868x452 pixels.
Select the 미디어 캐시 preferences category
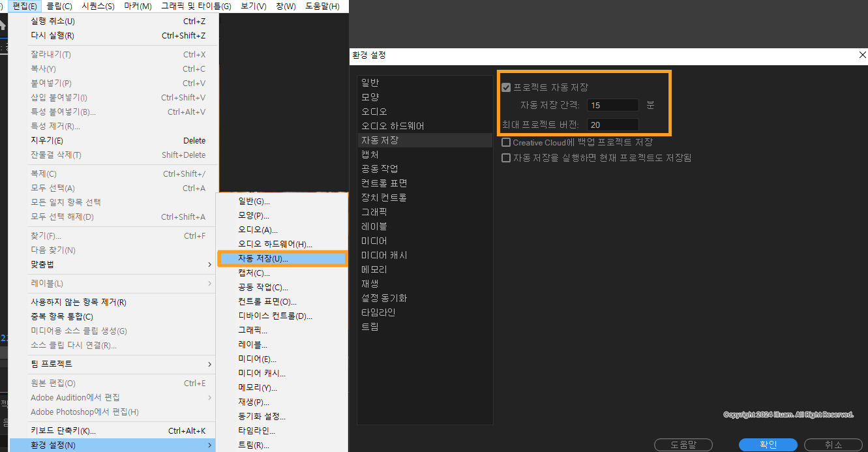(x=385, y=254)
